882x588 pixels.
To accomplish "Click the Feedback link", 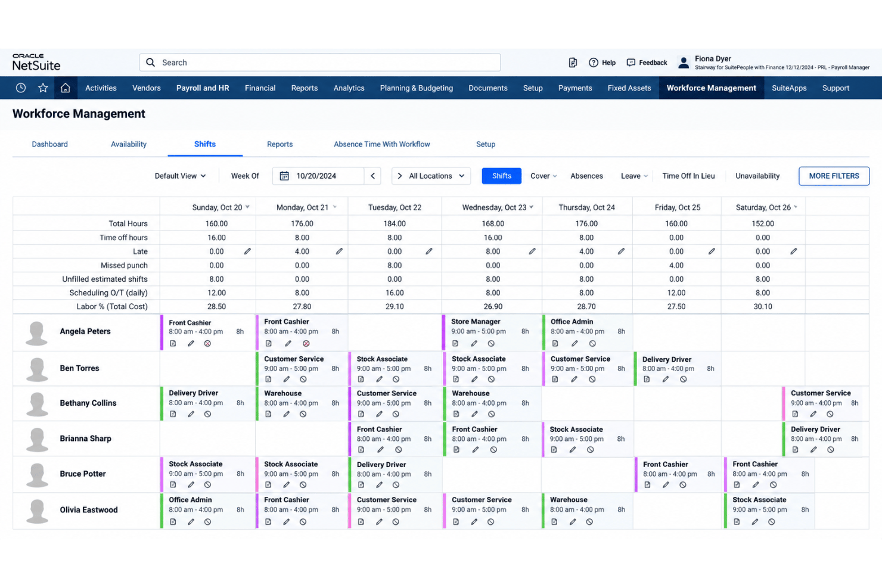I will click(647, 63).
